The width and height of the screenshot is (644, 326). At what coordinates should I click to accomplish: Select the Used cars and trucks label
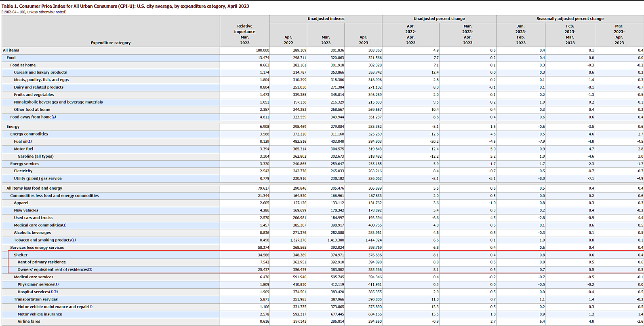coord(33,218)
